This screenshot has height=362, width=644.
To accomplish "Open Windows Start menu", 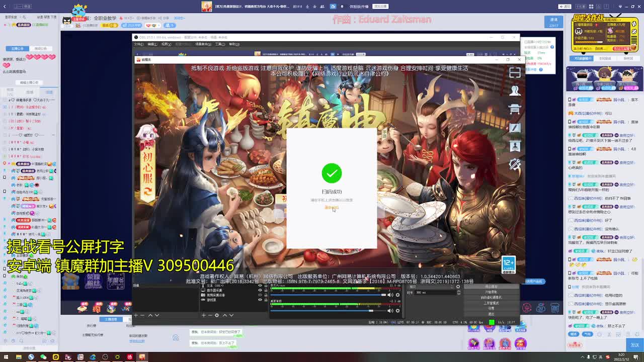I will [x=6, y=357].
